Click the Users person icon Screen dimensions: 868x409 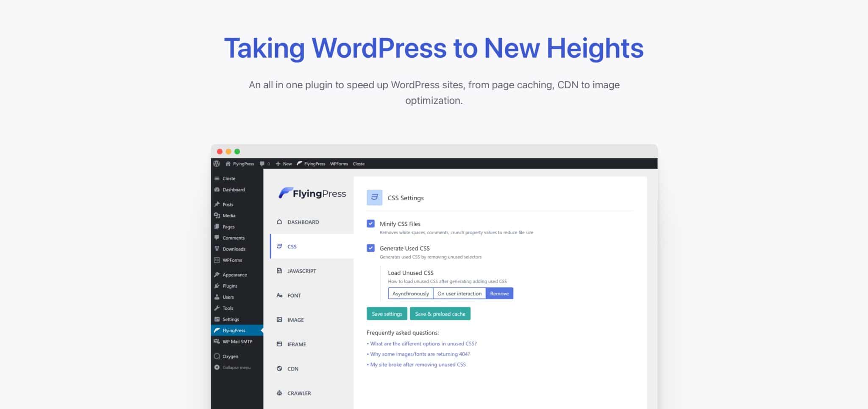pos(217,297)
